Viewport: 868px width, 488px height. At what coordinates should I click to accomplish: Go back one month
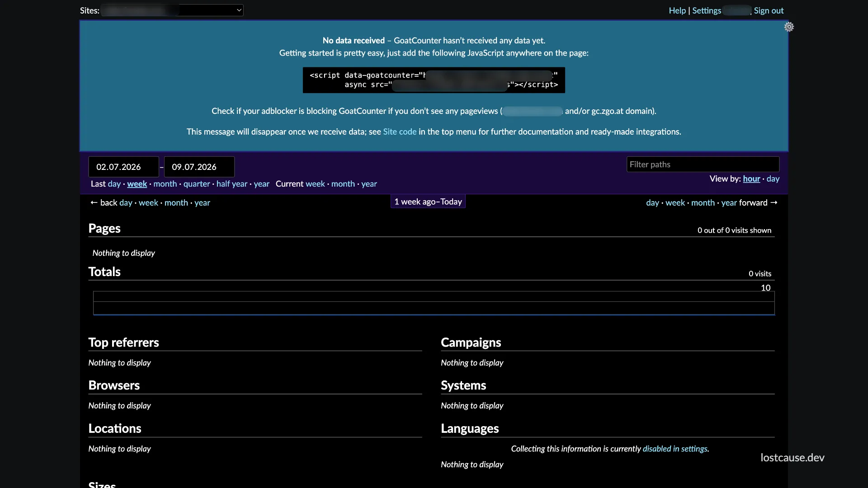176,203
